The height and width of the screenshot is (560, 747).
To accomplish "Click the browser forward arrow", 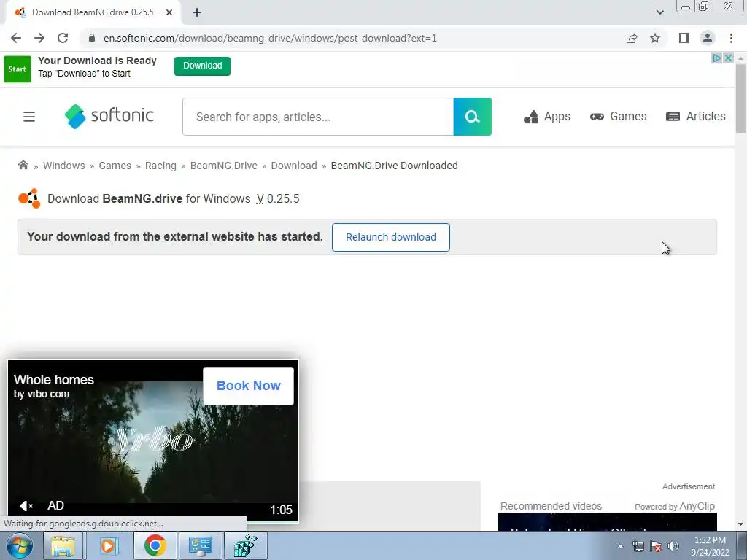I will (x=39, y=38).
